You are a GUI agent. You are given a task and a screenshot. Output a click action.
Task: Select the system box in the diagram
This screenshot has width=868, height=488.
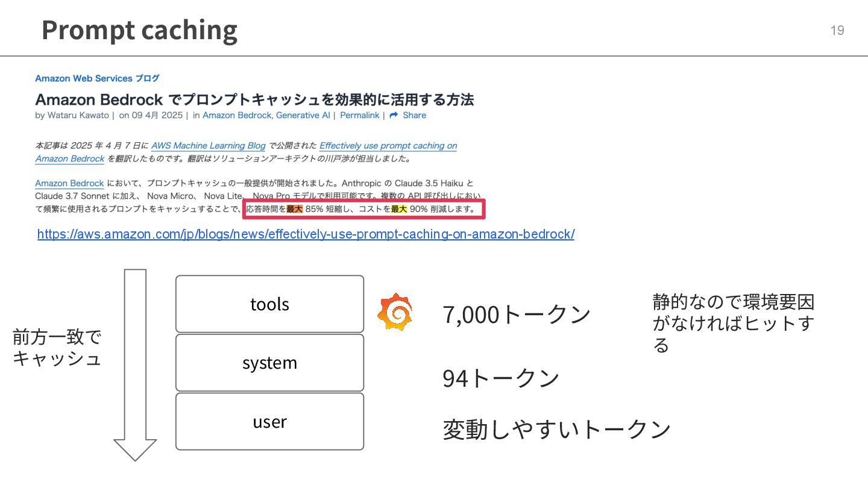[x=269, y=363]
